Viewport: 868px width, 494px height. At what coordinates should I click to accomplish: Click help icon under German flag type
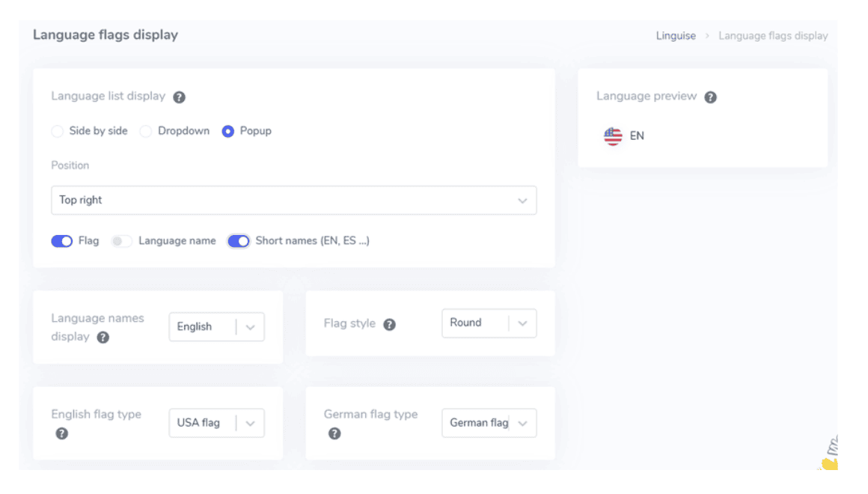(334, 433)
